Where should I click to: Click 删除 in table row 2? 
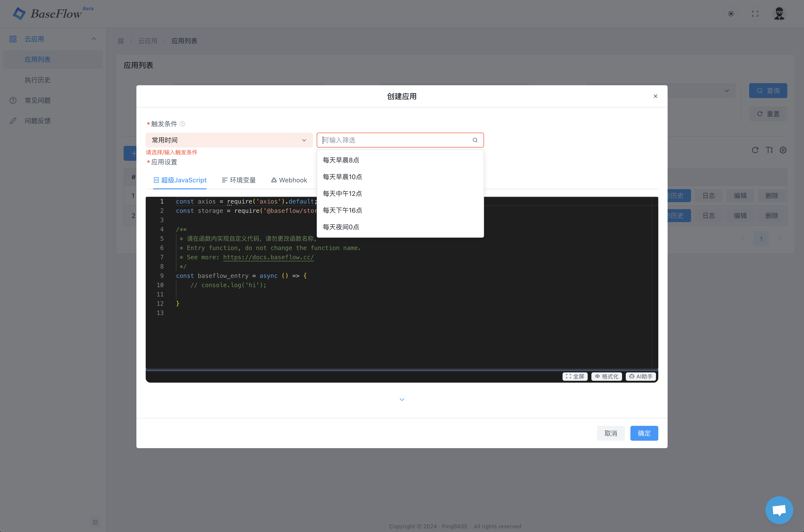pyautogui.click(x=772, y=216)
